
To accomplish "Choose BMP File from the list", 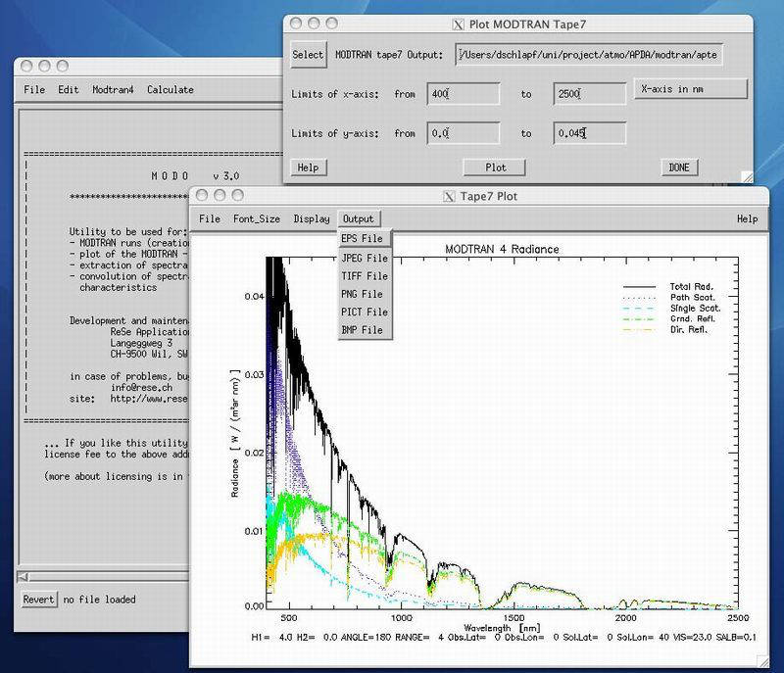I will [364, 330].
